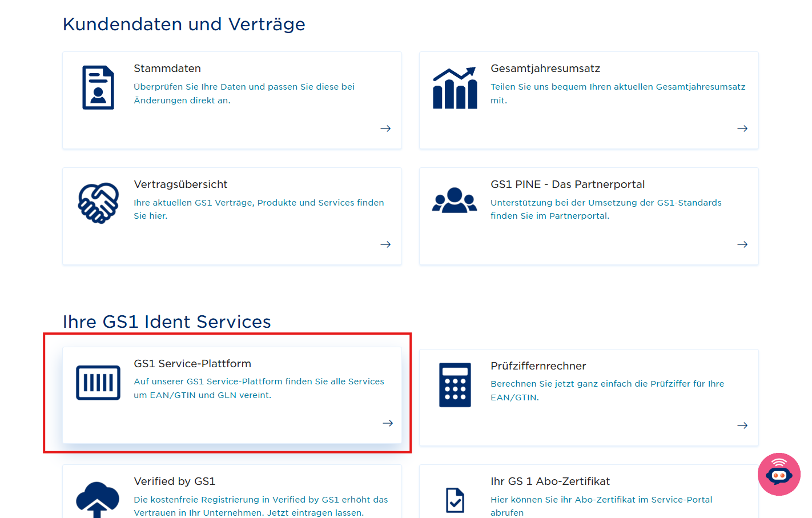Image resolution: width=812 pixels, height=518 pixels.
Task: Click the Vertragsübersicht handshake heart icon
Action: pos(98,203)
